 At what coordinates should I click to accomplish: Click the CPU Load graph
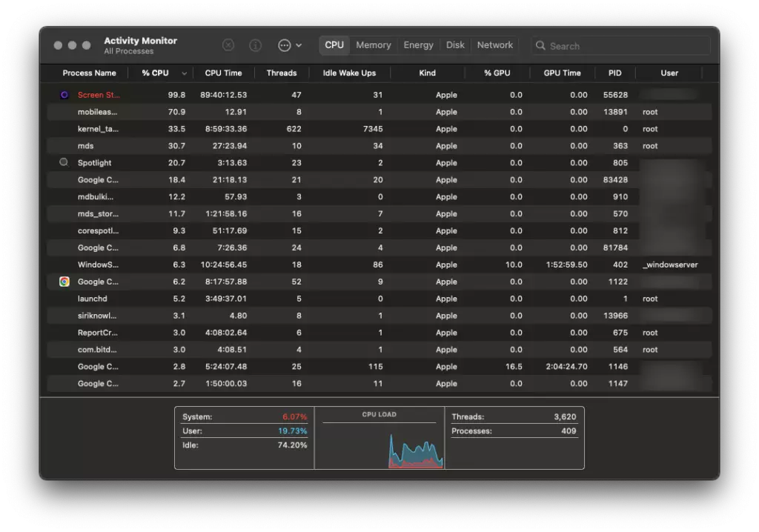pos(379,442)
